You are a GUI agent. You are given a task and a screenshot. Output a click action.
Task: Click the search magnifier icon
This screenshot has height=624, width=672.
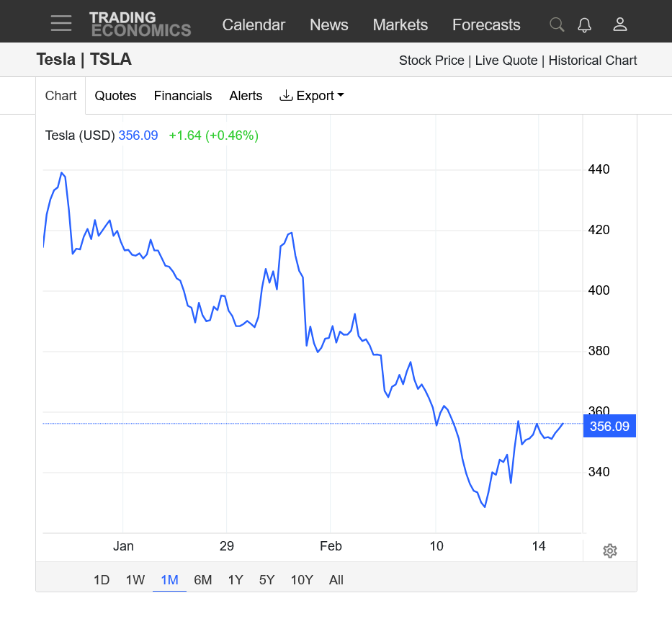click(x=557, y=24)
